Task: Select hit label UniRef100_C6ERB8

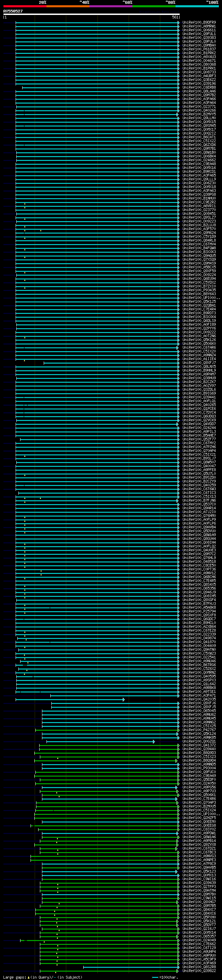Action: pos(199,88)
